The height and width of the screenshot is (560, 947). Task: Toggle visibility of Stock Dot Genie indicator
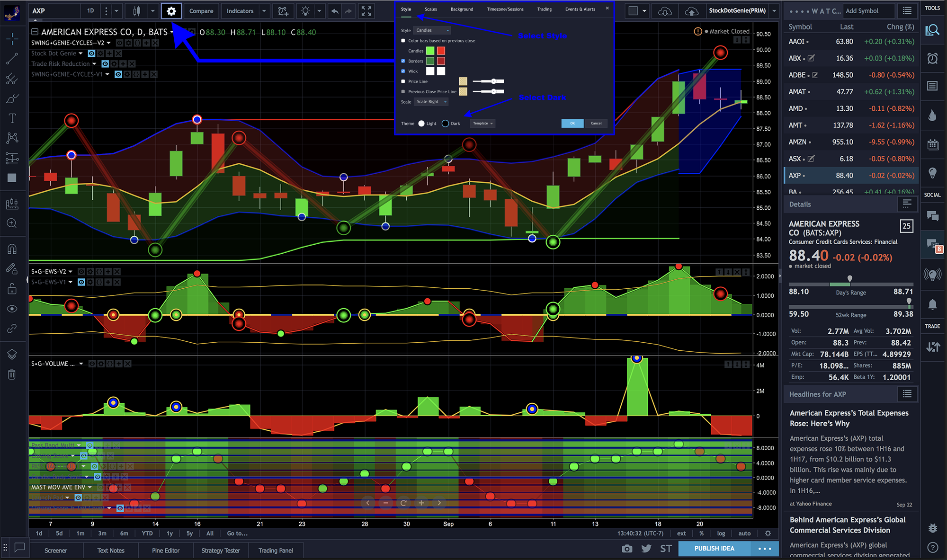click(x=91, y=53)
